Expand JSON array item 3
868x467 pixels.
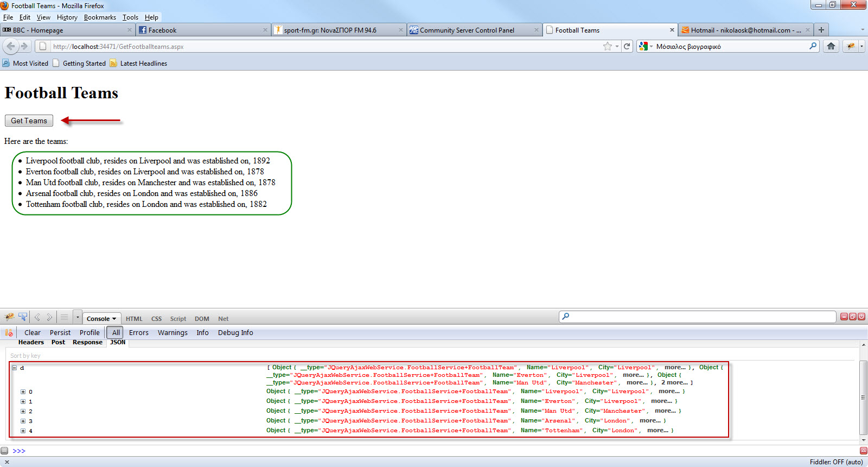[23, 421]
